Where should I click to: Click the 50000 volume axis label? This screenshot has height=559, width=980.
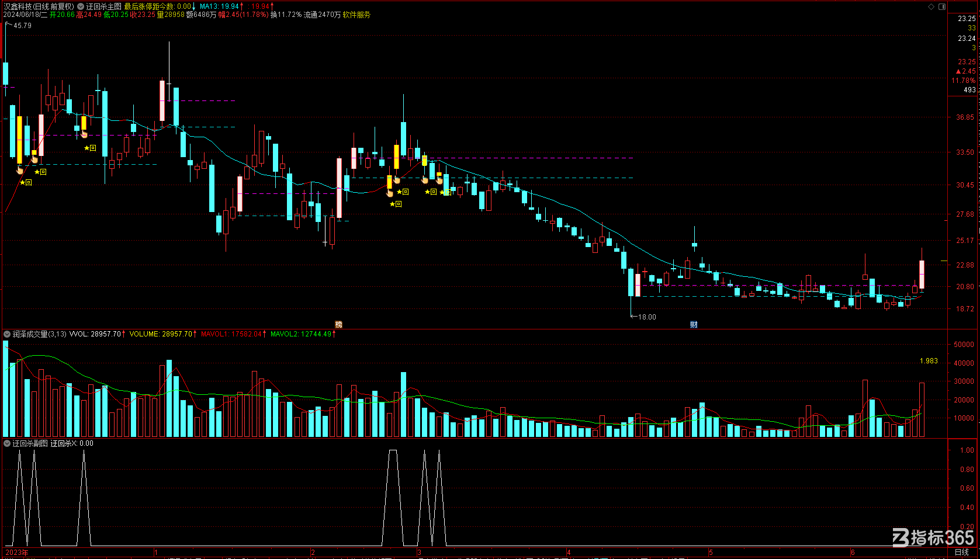pyautogui.click(x=964, y=345)
